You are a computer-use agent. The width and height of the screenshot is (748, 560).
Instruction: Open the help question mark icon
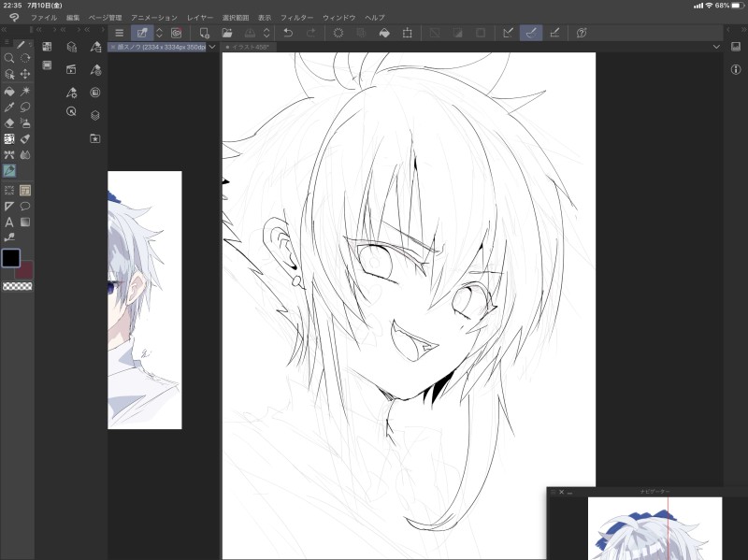[x=582, y=33]
